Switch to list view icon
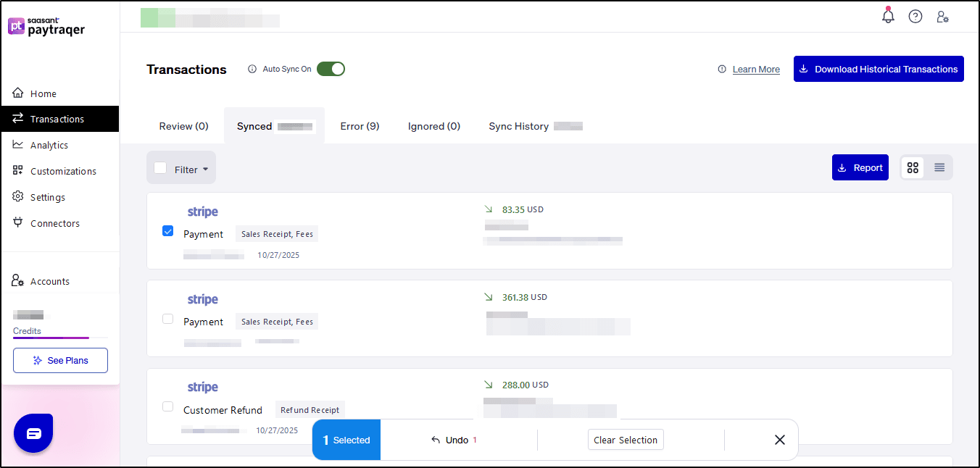This screenshot has width=980, height=468. pyautogui.click(x=939, y=167)
